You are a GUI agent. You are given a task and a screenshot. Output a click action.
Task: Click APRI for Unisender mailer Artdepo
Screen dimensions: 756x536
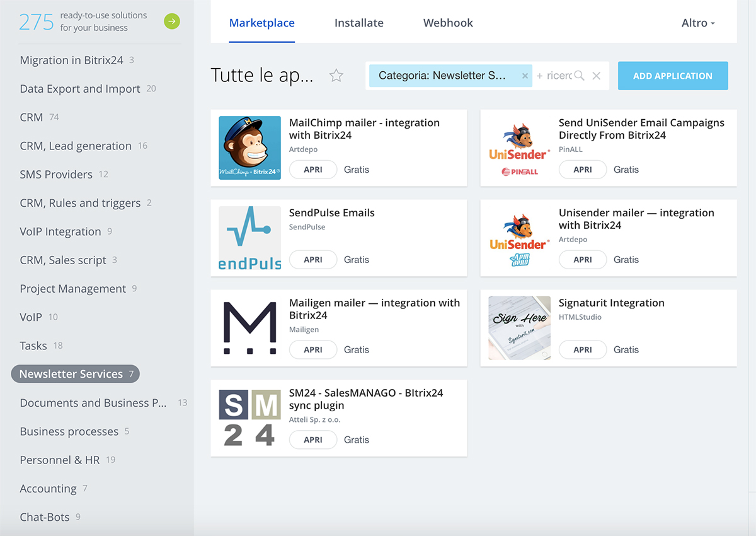pyautogui.click(x=583, y=260)
